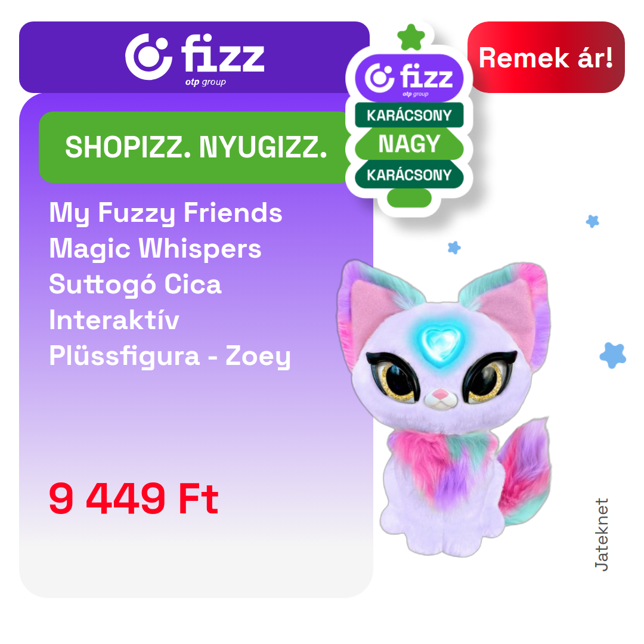
Task: Click the plush cat product image
Action: [444, 408]
